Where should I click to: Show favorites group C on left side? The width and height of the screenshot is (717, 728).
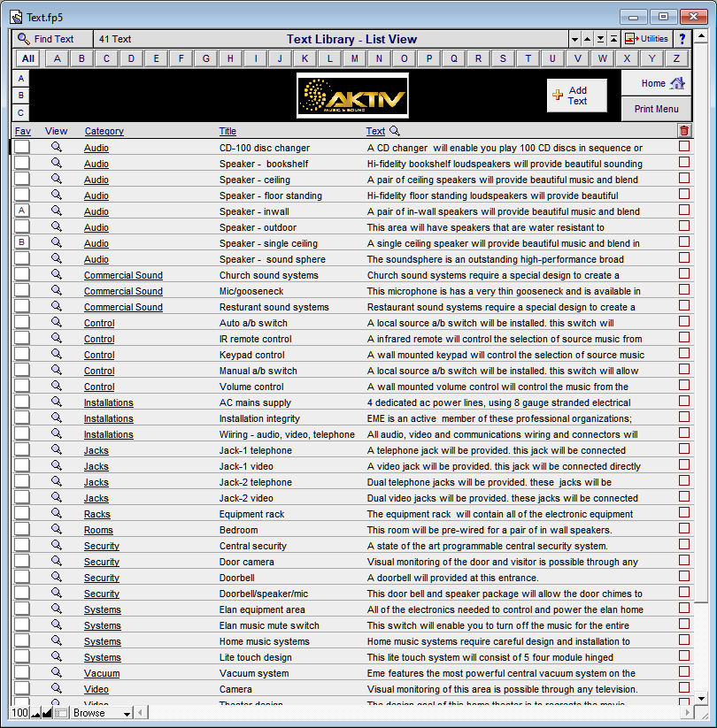[x=20, y=113]
